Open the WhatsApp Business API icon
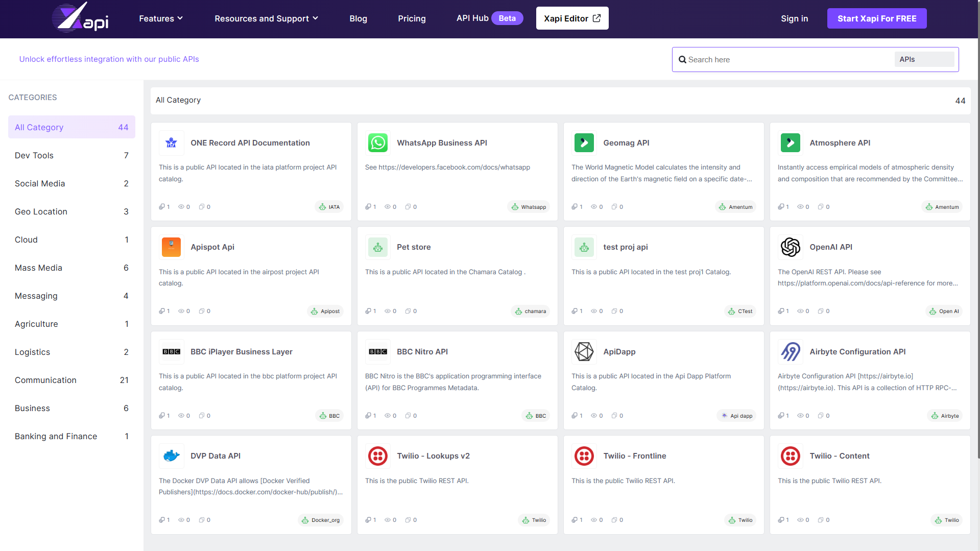The image size is (980, 551). click(378, 143)
